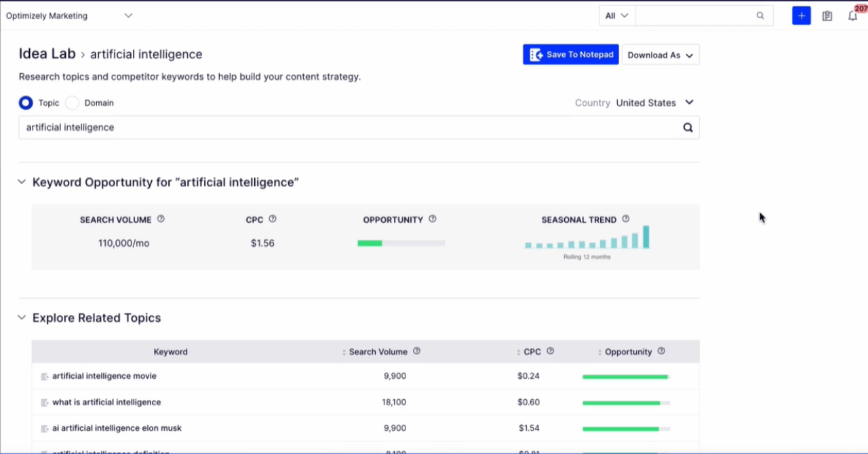Image resolution: width=868 pixels, height=454 pixels.
Task: Click the Keyword column header
Action: pyautogui.click(x=171, y=352)
